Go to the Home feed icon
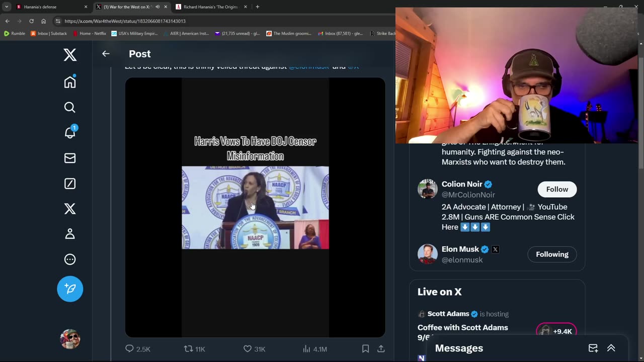This screenshot has height=362, width=644. pyautogui.click(x=70, y=82)
